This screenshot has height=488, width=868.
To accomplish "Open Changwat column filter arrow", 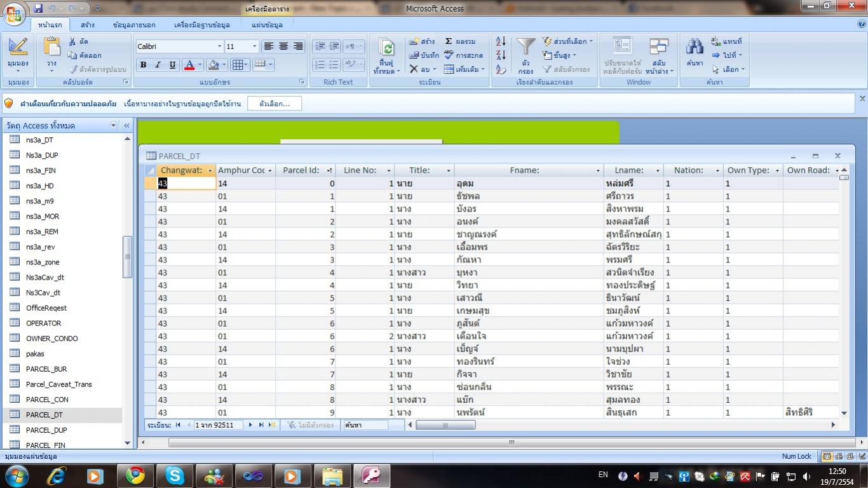I will click(x=210, y=170).
